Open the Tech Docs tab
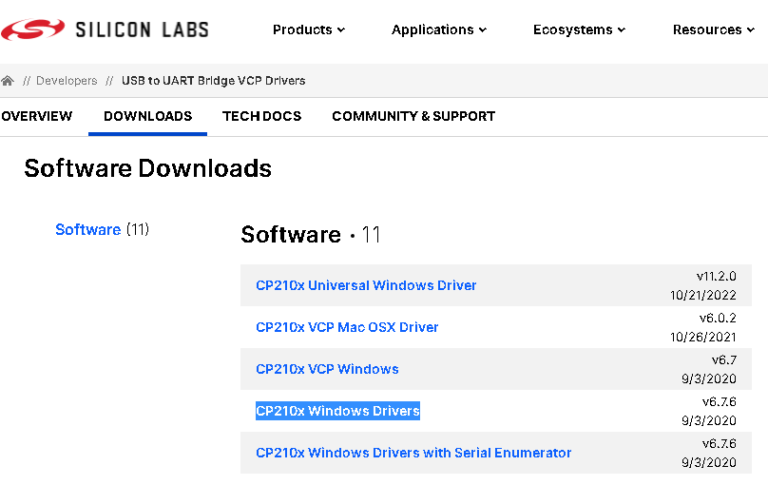768x485 pixels. [262, 116]
